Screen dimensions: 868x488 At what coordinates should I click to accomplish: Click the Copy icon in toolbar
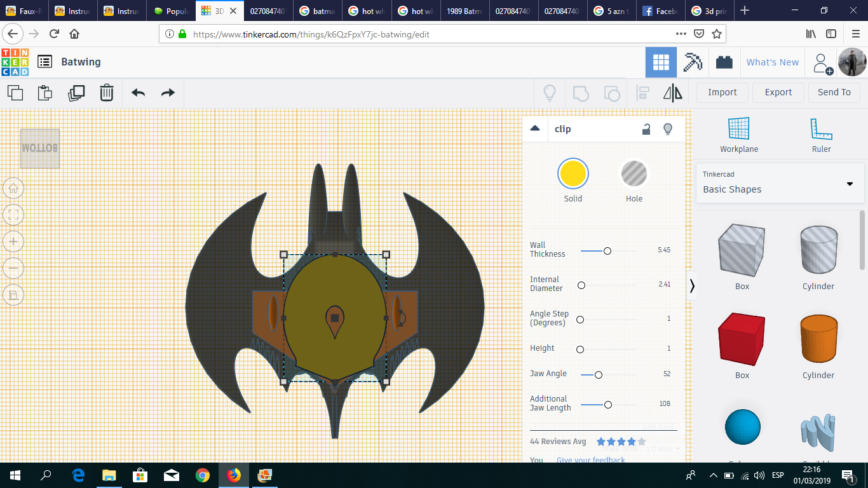(15, 93)
